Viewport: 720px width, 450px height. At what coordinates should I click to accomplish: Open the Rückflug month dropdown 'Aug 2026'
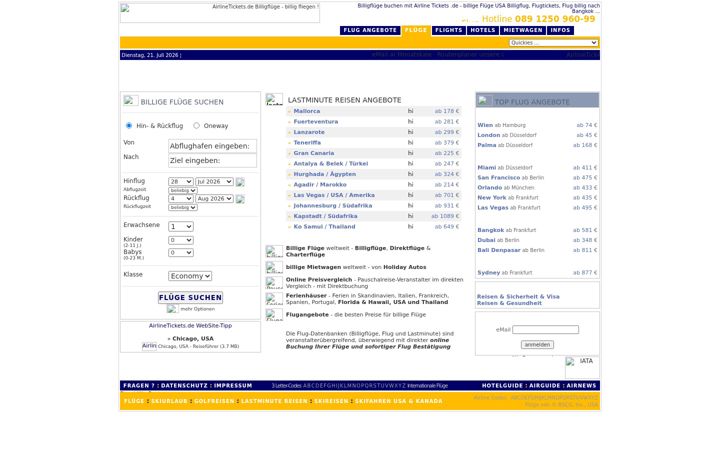(214, 199)
